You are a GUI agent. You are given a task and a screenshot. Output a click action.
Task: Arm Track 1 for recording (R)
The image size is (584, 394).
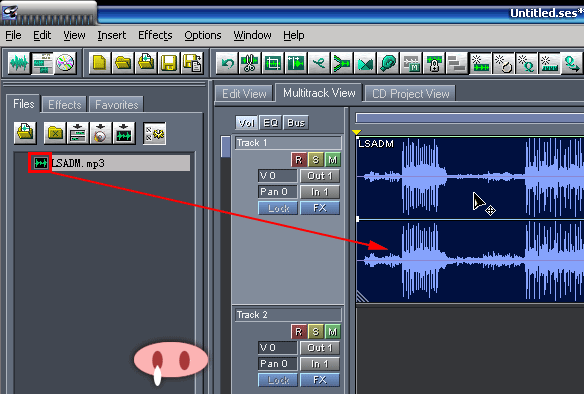[x=299, y=160]
